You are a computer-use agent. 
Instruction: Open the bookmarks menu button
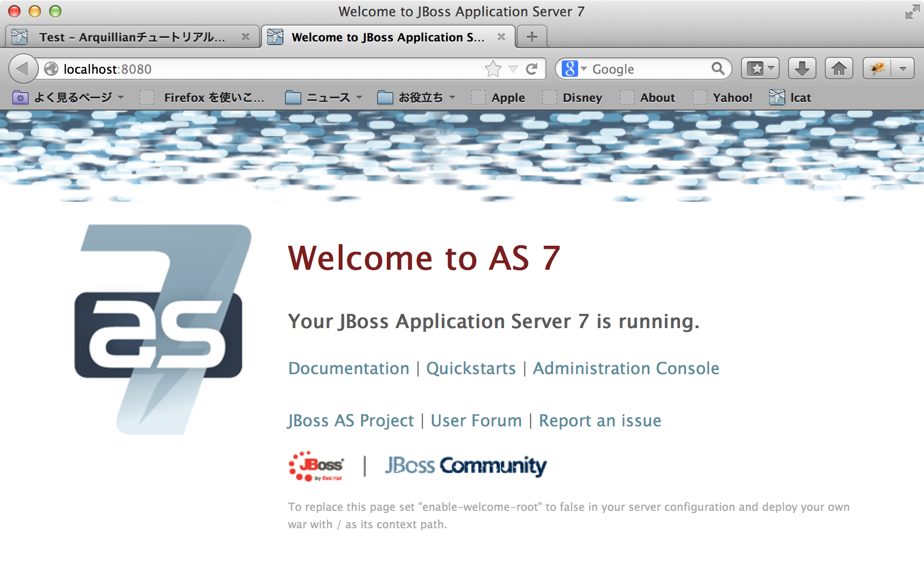[760, 69]
